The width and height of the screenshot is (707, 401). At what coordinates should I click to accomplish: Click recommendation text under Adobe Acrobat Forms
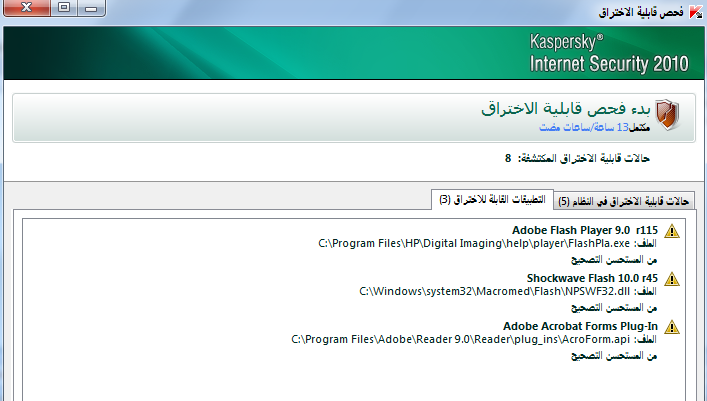(x=614, y=356)
